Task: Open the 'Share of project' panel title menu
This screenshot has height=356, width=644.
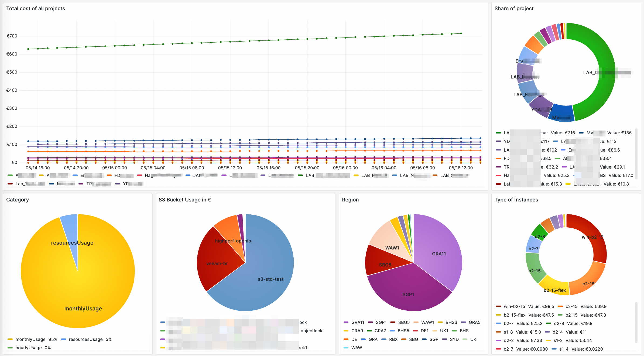Action: [514, 8]
